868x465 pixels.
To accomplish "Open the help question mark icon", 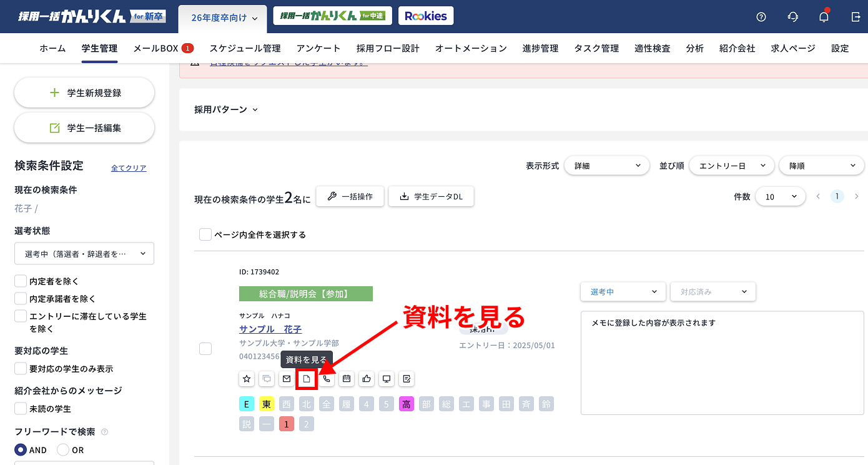I will tap(761, 17).
